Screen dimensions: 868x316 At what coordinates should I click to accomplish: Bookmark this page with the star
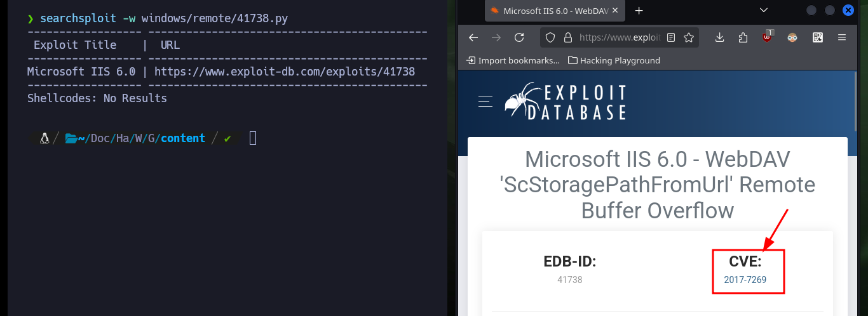pyautogui.click(x=688, y=37)
